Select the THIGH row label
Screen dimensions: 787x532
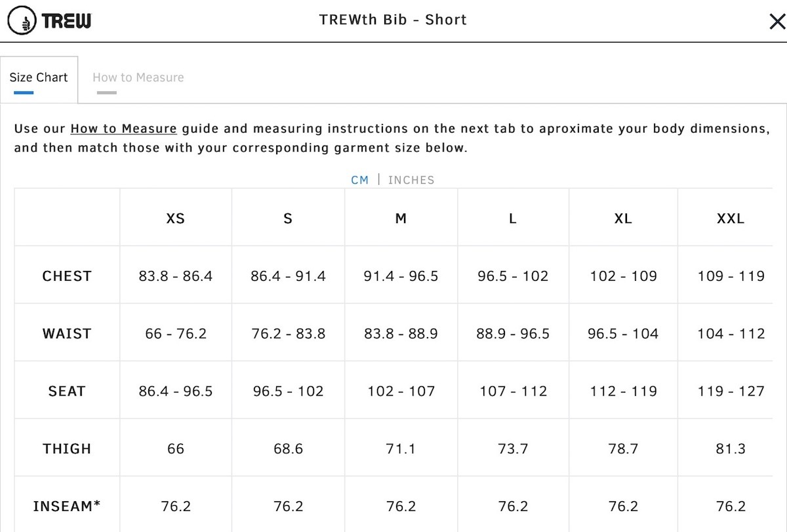click(67, 449)
